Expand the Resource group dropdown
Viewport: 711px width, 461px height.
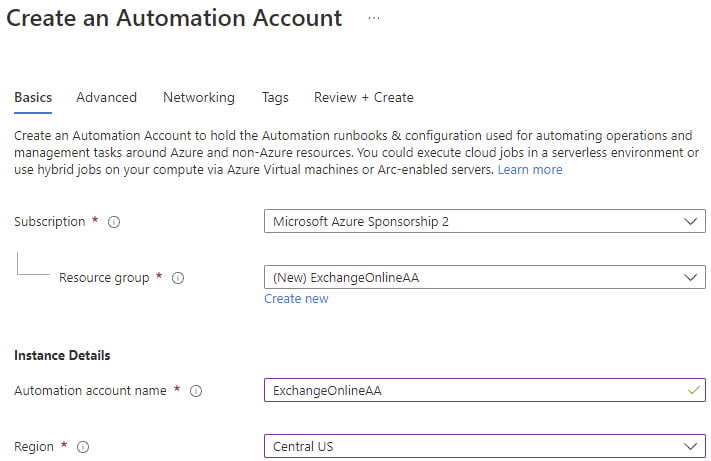coord(485,277)
